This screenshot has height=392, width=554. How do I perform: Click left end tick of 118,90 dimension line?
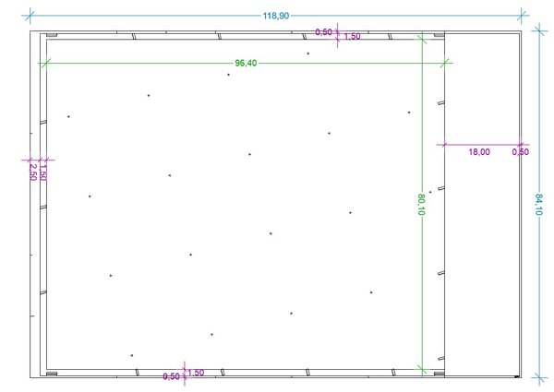point(30,14)
